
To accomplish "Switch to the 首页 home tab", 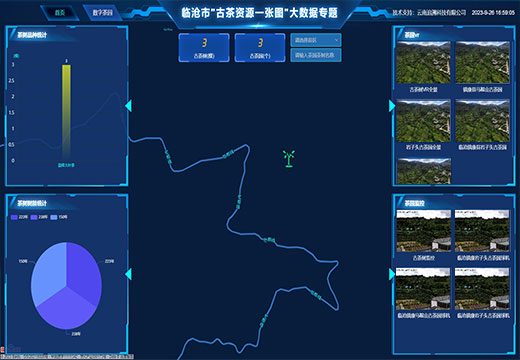I will (x=60, y=13).
